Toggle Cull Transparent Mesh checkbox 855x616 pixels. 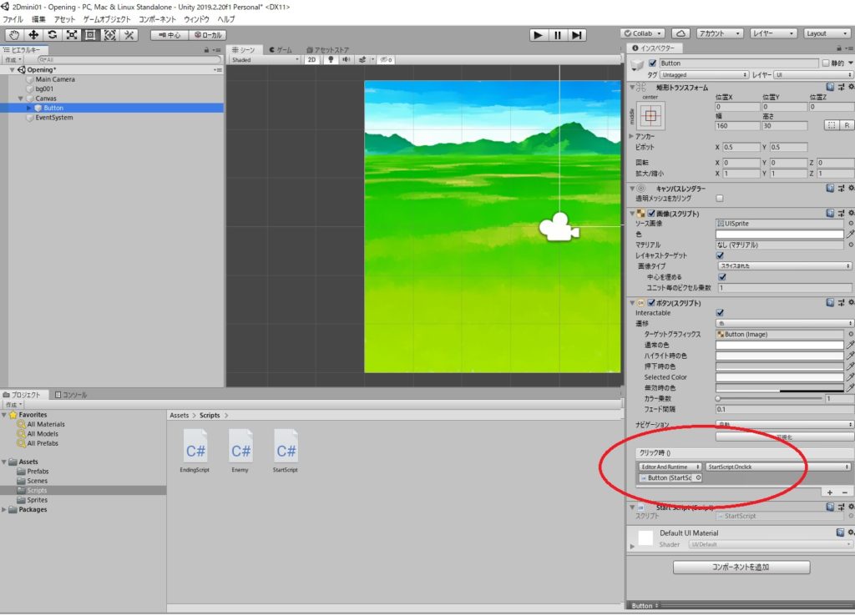[x=720, y=199]
